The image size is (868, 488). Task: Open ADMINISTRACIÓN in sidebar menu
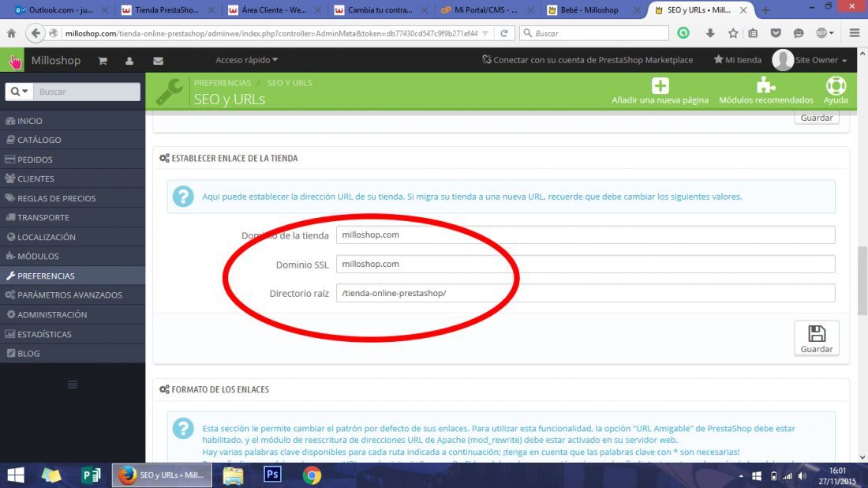[x=73, y=314]
